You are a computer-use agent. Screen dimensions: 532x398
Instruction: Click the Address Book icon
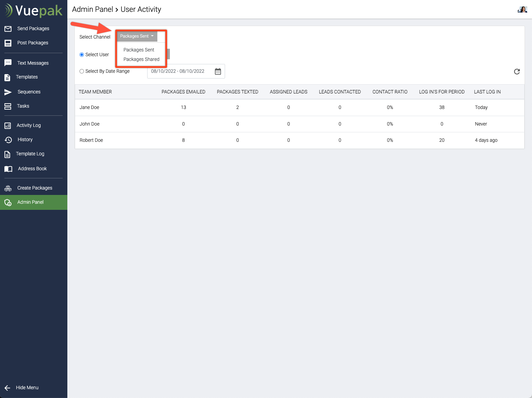[x=8, y=169]
